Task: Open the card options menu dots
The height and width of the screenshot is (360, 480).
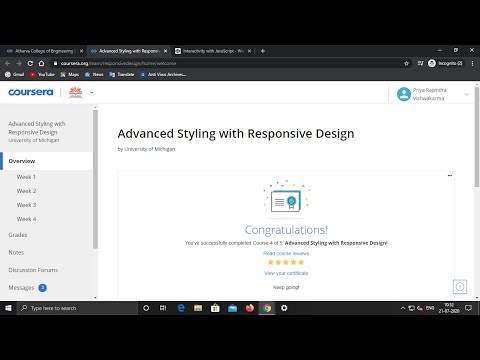Action: [450, 175]
